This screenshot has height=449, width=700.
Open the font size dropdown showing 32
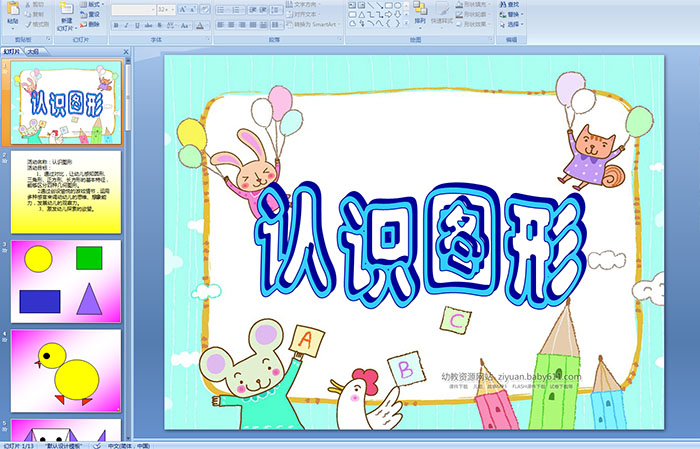click(166, 10)
